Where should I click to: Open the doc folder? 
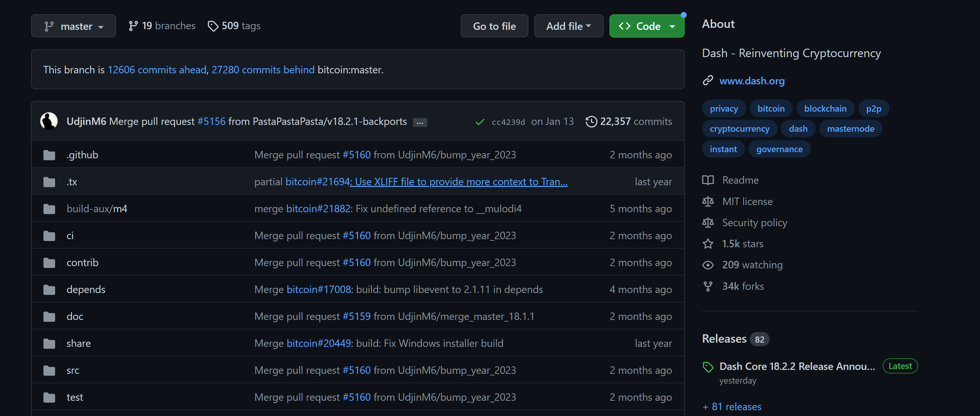point(75,316)
